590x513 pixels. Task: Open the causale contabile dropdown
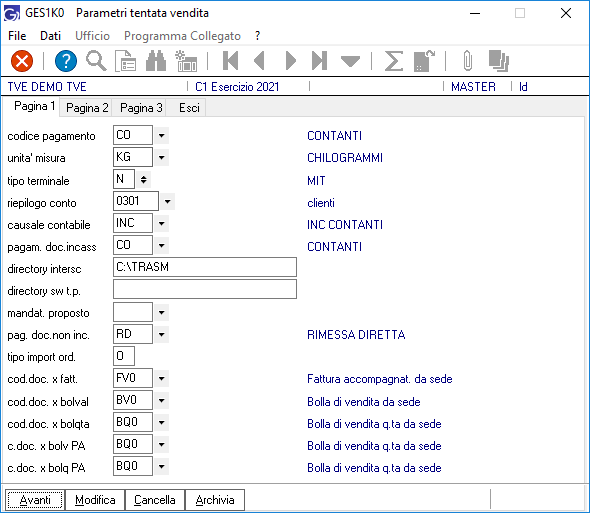click(161, 224)
